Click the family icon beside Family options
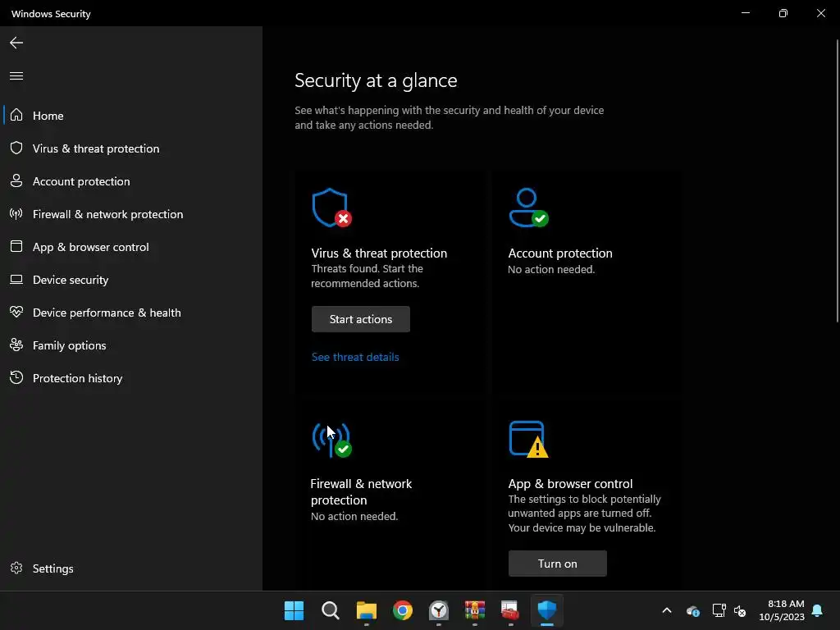The image size is (840, 630). point(16,345)
